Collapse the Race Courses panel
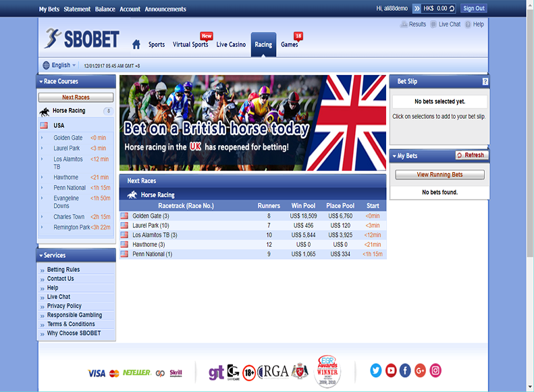 coord(41,82)
